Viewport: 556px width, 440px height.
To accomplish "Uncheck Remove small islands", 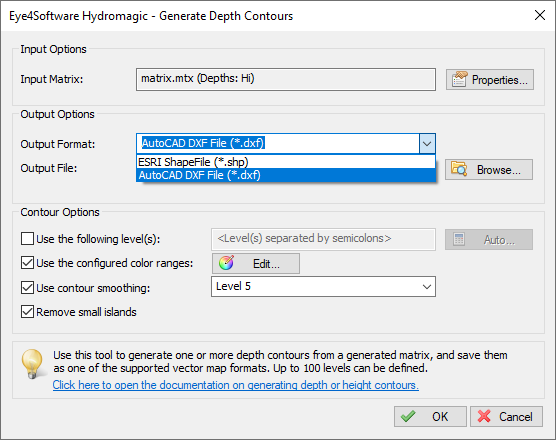I will [27, 312].
